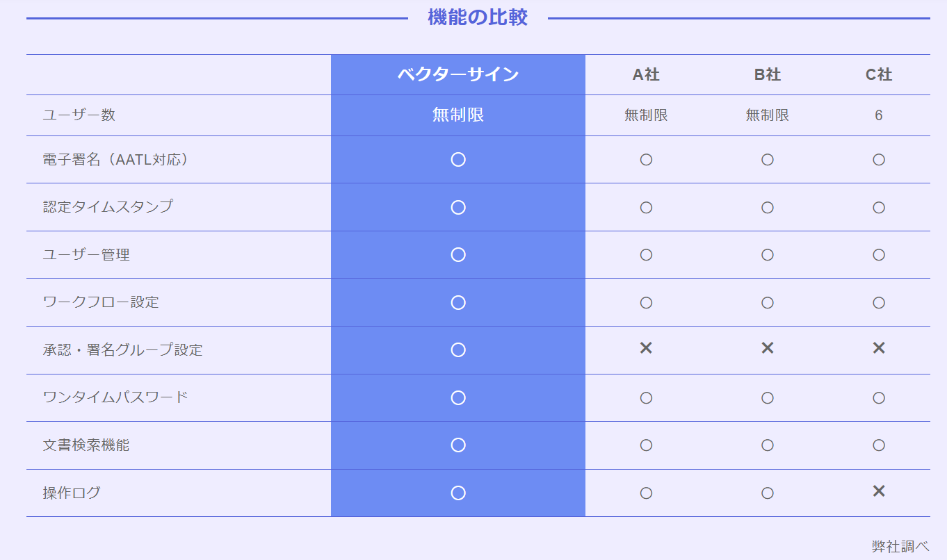This screenshot has width=947, height=560.
Task: Click the 弊社調べ footnote text
Action: pos(900,546)
